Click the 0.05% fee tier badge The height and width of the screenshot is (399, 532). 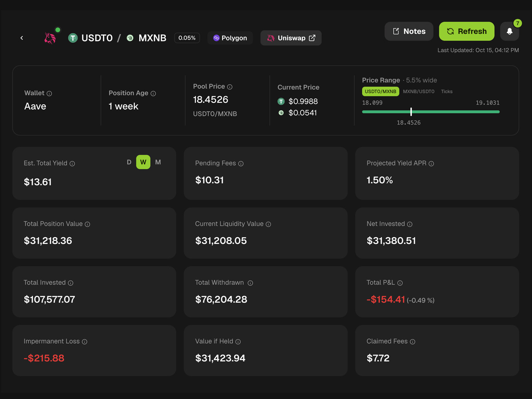[x=187, y=38]
